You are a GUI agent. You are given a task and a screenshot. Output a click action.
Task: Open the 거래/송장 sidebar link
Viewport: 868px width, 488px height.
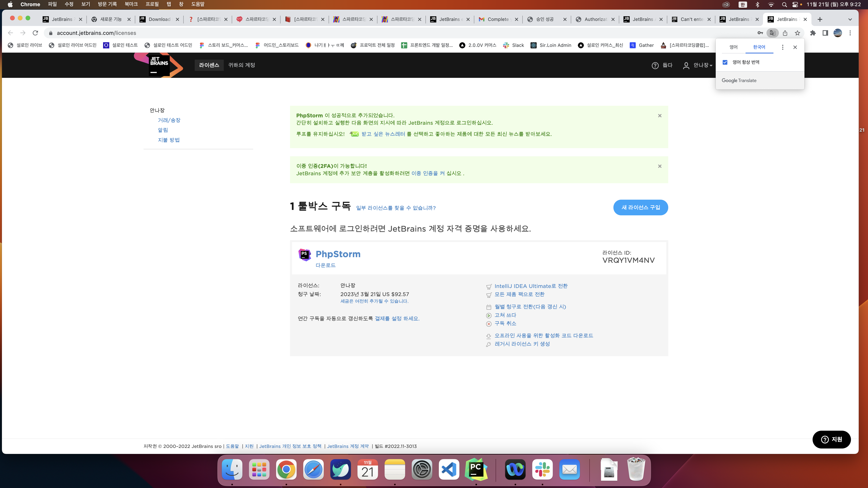169,120
